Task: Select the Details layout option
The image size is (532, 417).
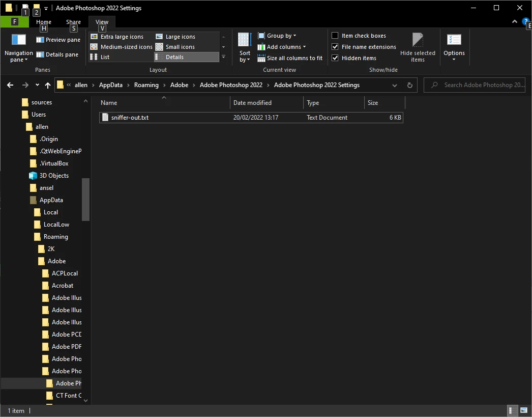Action: click(186, 57)
